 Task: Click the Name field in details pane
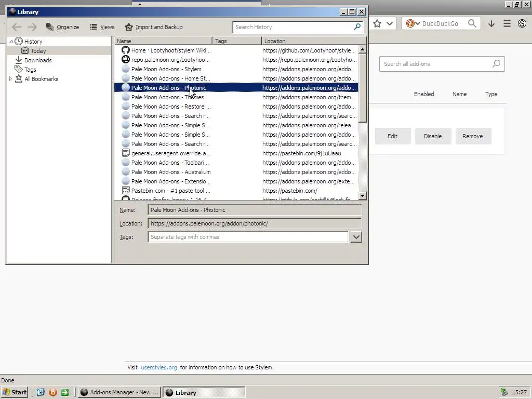pyautogui.click(x=255, y=210)
